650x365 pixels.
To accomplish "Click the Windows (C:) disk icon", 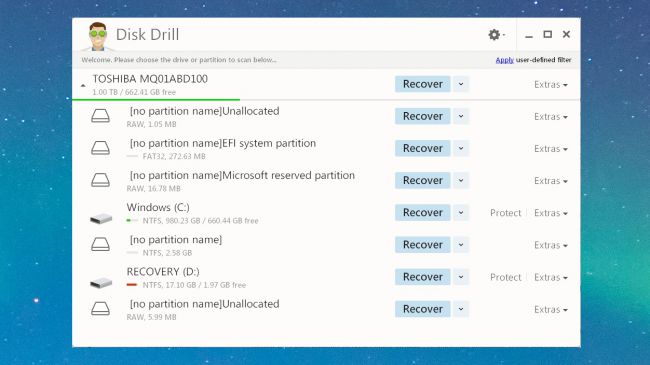I will pos(101,218).
